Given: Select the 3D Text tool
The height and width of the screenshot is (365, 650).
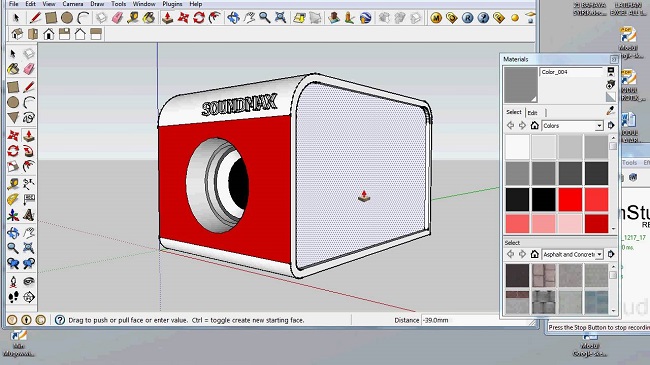Looking at the screenshot, I should click(29, 215).
